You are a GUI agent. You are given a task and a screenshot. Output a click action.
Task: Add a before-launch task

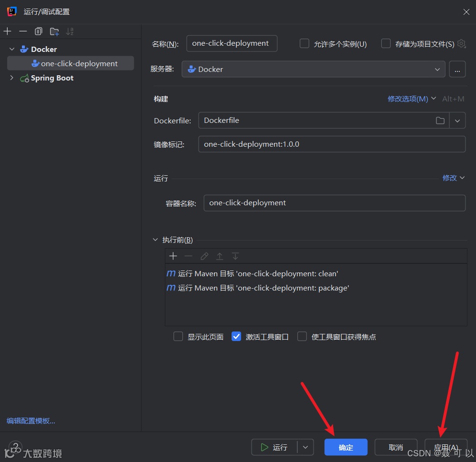coord(173,256)
